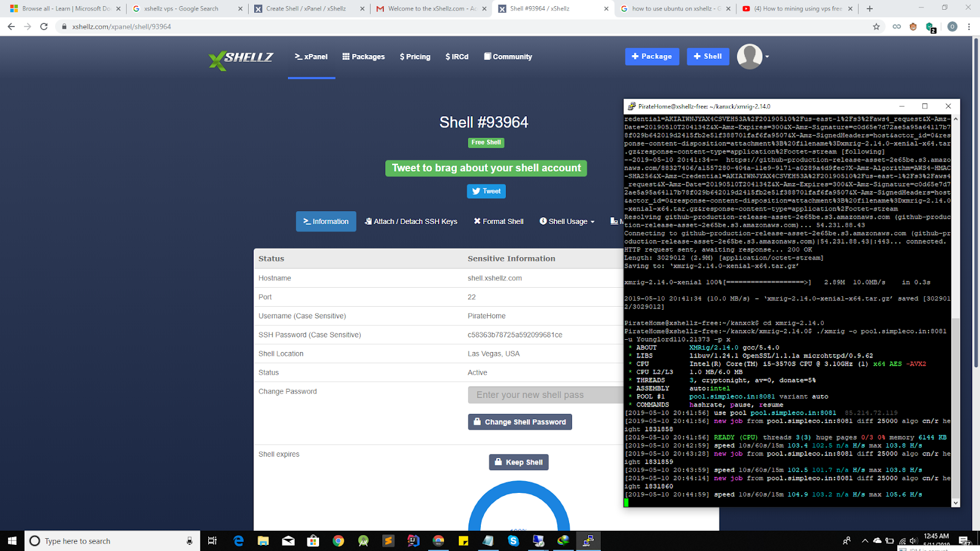Open the infinity-loop browser extension
Image resolution: width=980 pixels, height=551 pixels.
(897, 26)
